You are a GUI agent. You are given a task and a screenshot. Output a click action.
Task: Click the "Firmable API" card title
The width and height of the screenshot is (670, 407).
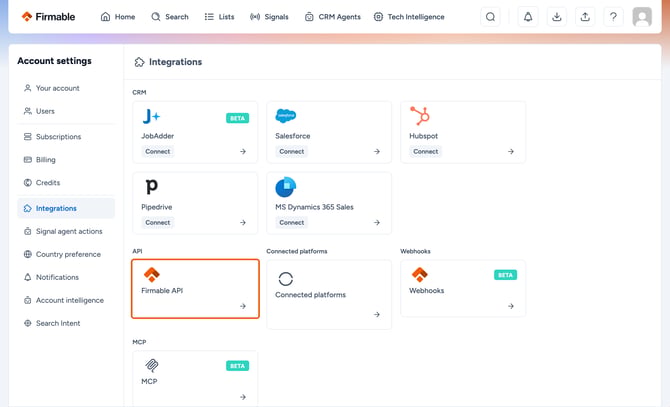[162, 290]
